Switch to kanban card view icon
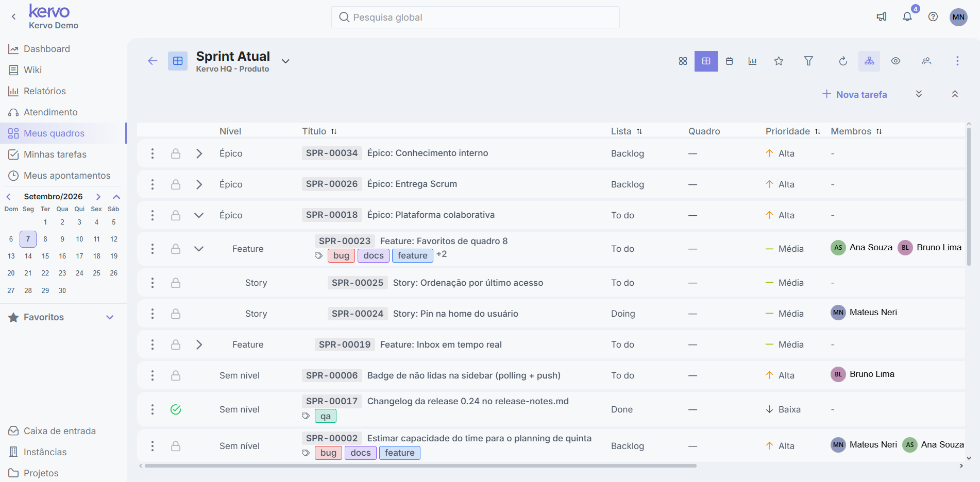980x482 pixels. (x=683, y=61)
